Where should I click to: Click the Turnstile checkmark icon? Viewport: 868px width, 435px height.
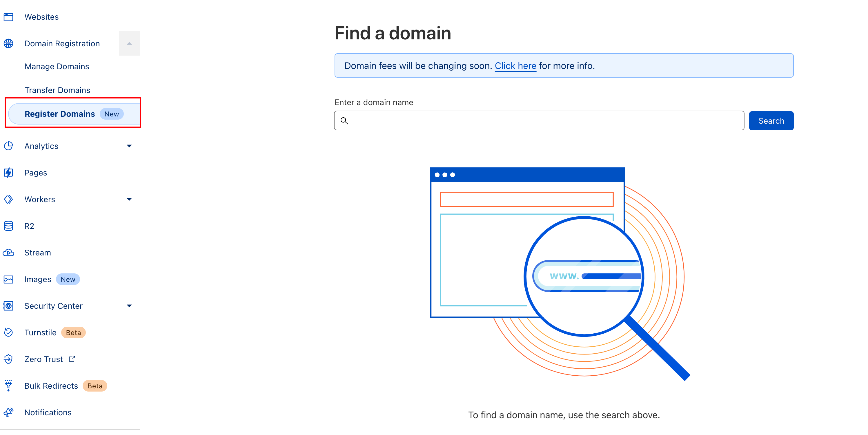tap(8, 333)
